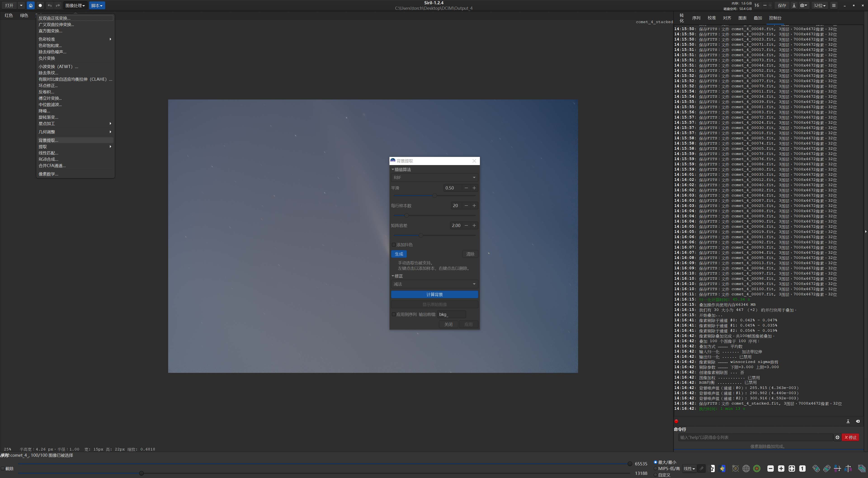Choose 像素数学 menu entry

[75, 174]
